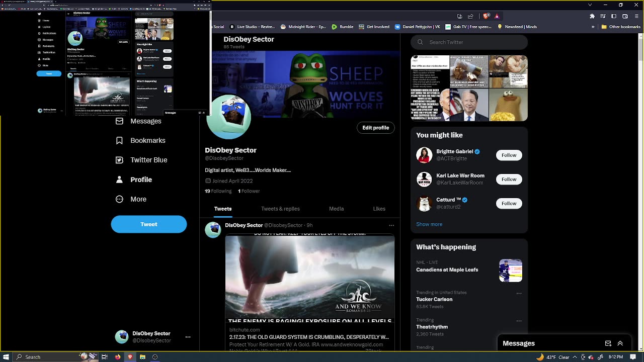The width and height of the screenshot is (644, 362).
Task: Open Task View on the taskbar
Action: [105, 357]
